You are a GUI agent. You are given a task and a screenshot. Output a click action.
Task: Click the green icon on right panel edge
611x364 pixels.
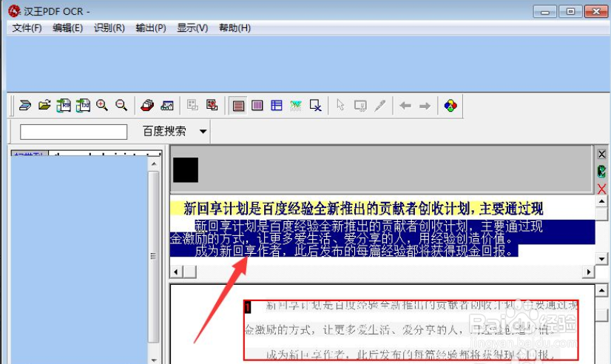pyautogui.click(x=601, y=172)
